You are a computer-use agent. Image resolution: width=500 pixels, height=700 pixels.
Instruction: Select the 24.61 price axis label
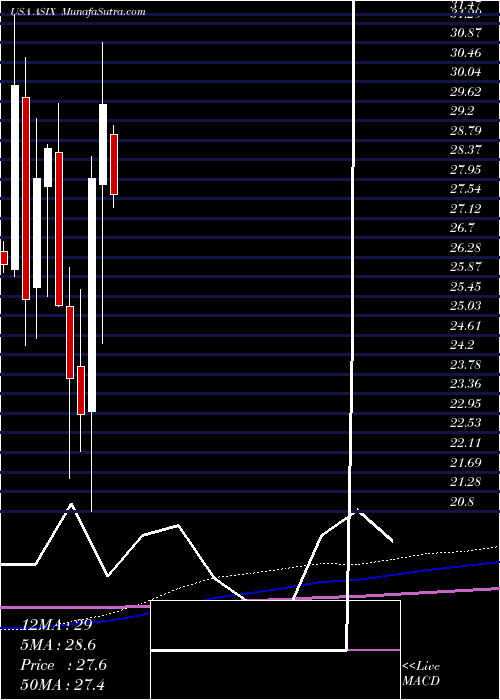click(466, 325)
